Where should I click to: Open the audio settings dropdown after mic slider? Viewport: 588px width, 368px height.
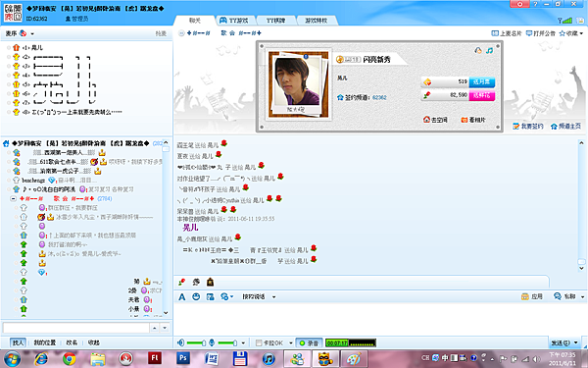click(x=243, y=342)
